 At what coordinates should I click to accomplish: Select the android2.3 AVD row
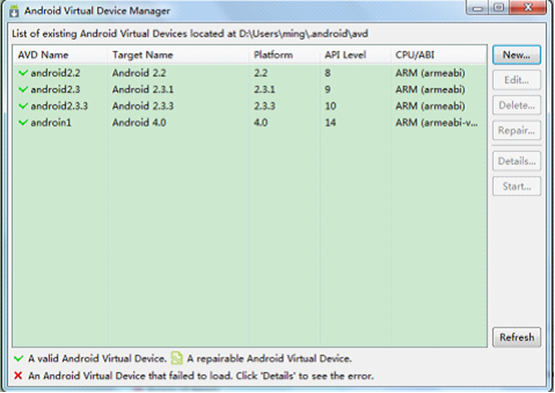pyautogui.click(x=250, y=89)
